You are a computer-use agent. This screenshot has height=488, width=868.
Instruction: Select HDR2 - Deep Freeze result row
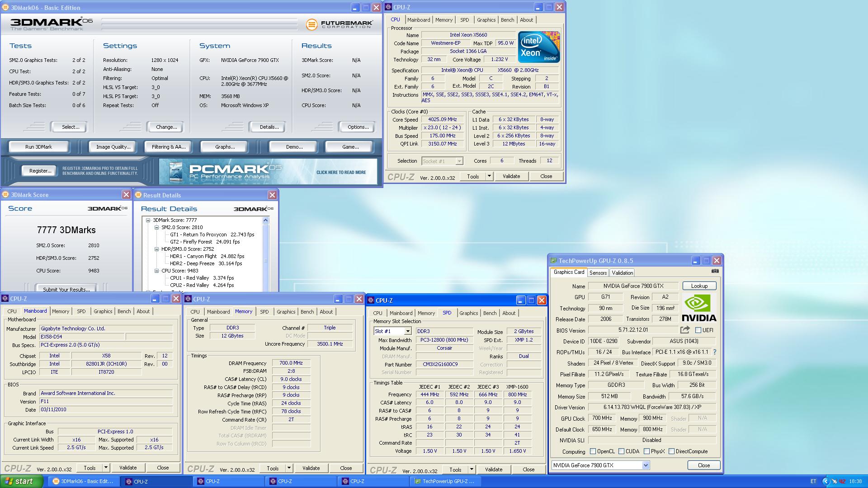coord(206,263)
